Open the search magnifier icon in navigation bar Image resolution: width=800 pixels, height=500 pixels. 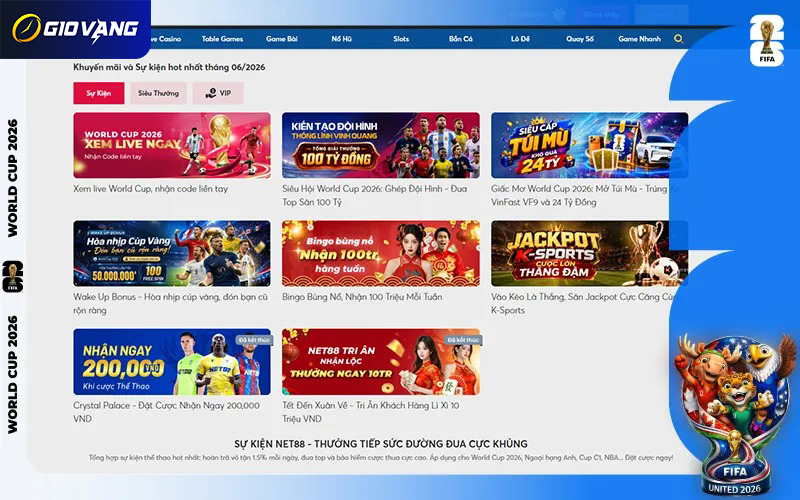coord(678,39)
